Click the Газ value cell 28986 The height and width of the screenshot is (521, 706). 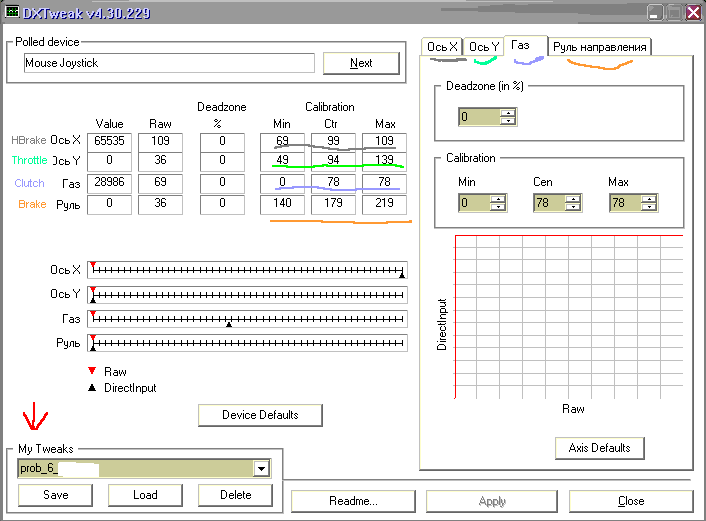tap(109, 182)
